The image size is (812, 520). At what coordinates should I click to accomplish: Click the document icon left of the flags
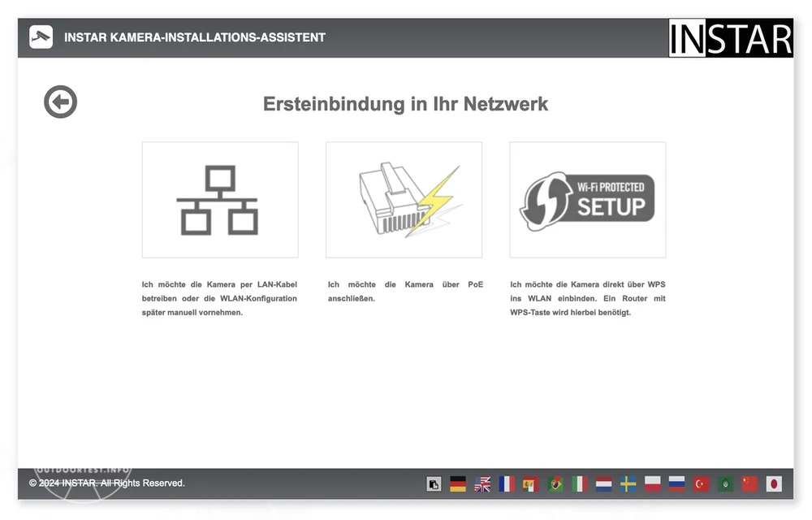(434, 484)
